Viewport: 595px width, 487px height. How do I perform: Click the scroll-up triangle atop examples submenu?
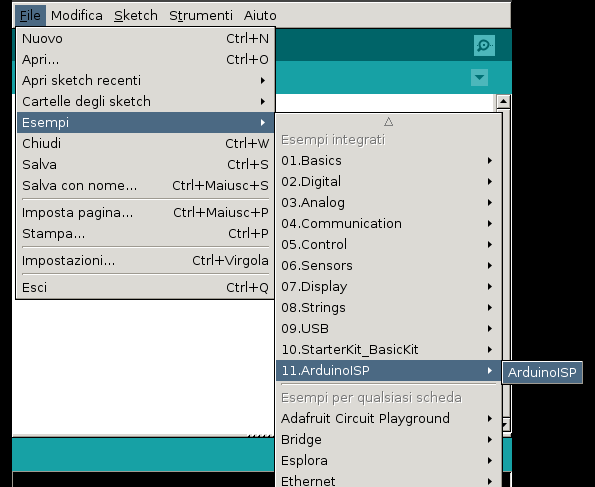(x=388, y=122)
